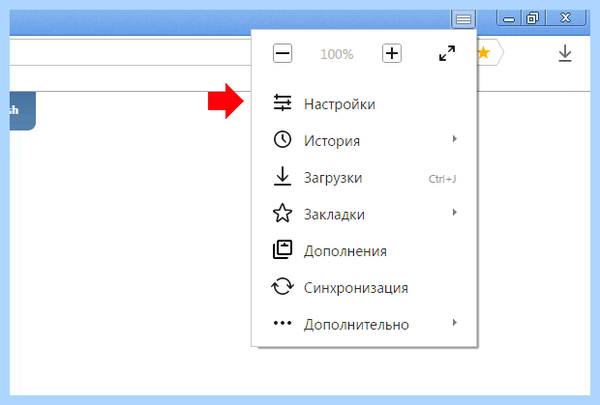Click the Ctrl+J shortcut label
The width and height of the screenshot is (600, 405).
[x=442, y=179]
